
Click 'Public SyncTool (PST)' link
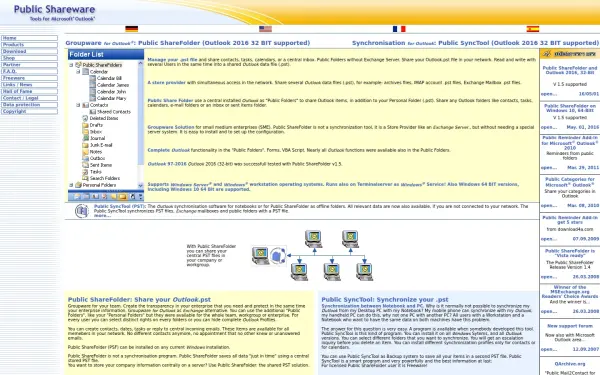pos(119,206)
